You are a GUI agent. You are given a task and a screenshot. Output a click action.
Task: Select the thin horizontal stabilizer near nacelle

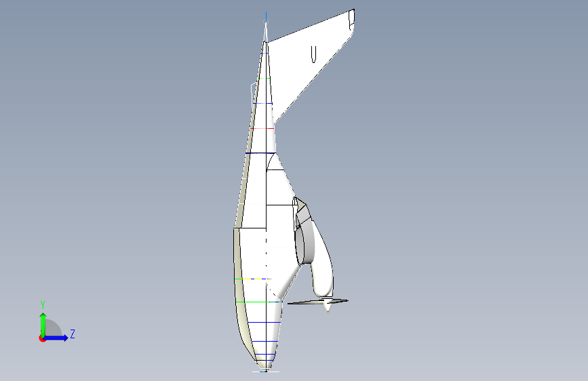318,302
